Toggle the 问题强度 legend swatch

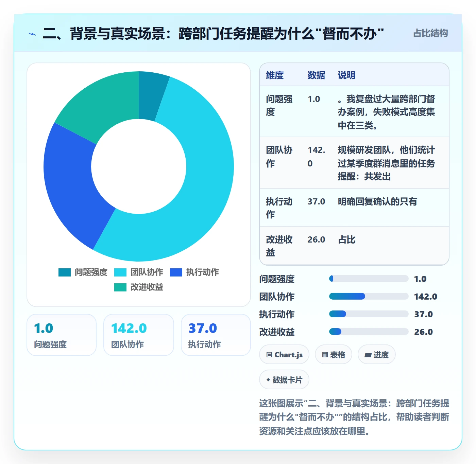pyautogui.click(x=65, y=272)
